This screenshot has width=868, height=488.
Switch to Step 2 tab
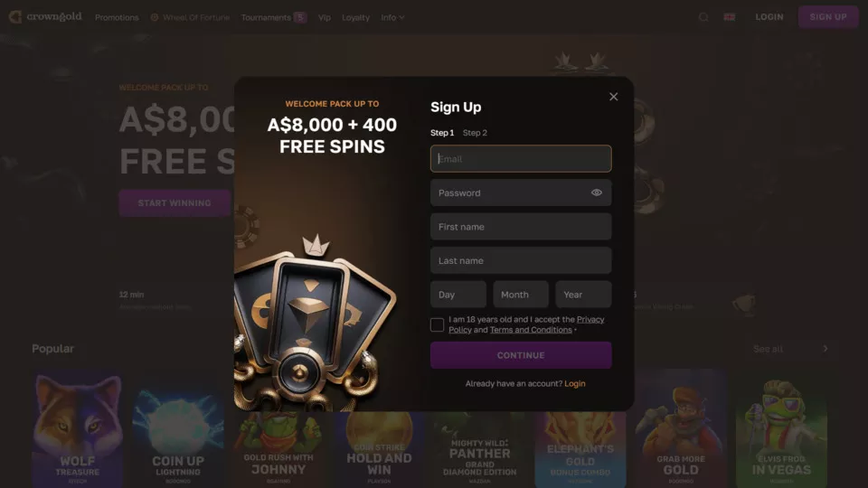pyautogui.click(x=475, y=133)
